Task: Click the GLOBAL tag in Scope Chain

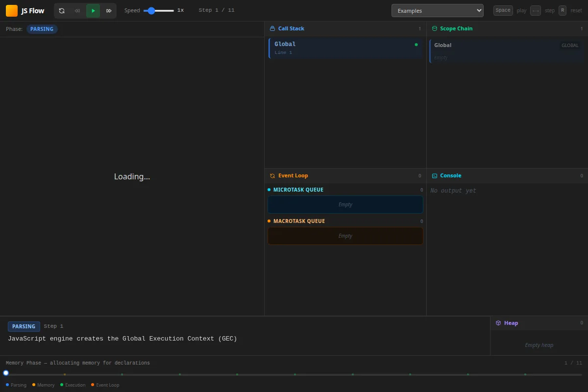Action: click(x=570, y=46)
